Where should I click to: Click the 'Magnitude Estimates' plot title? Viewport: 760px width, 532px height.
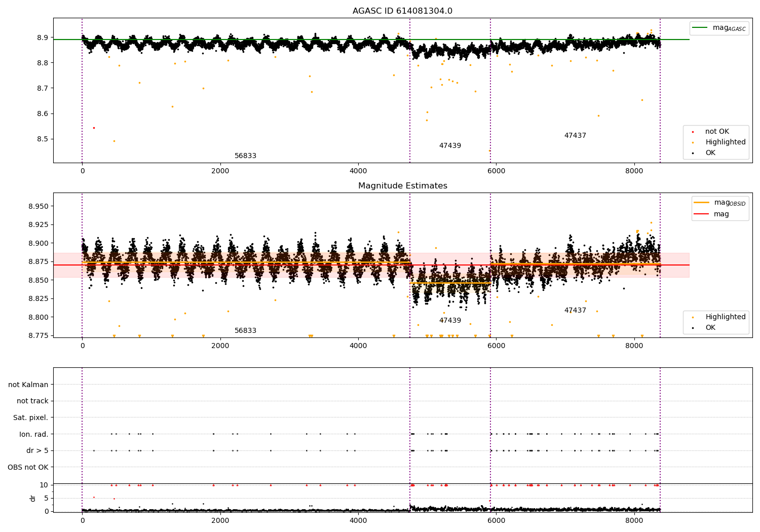(403, 186)
